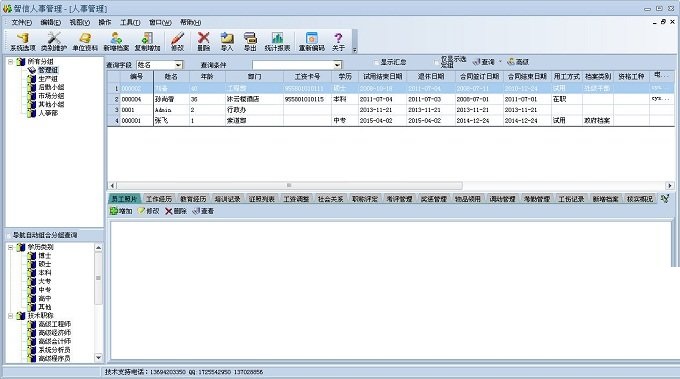Screen dimensions: 680x379
Task: Click the 增加 button below the tabs
Action: 121,211
